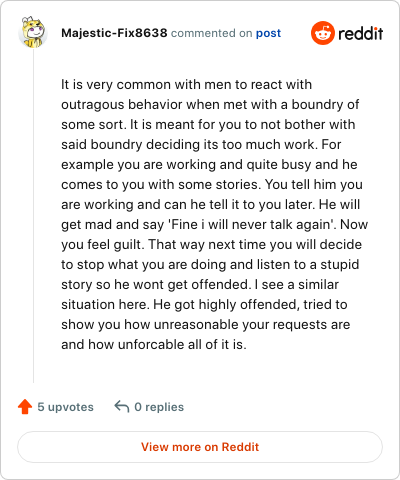
Task: Select the "0 replies" count label
Action: 159,407
